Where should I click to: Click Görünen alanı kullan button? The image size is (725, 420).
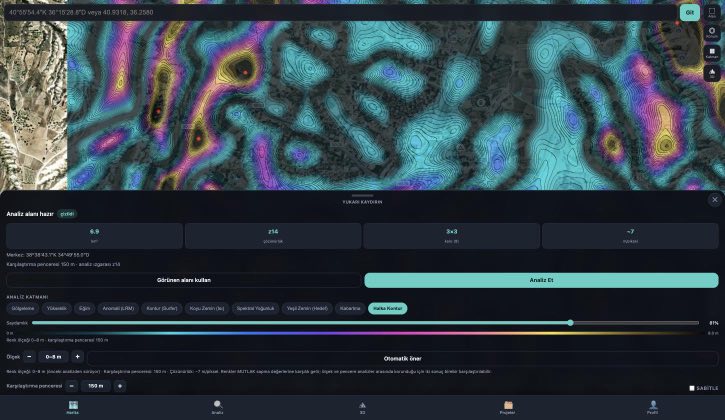[x=184, y=280]
